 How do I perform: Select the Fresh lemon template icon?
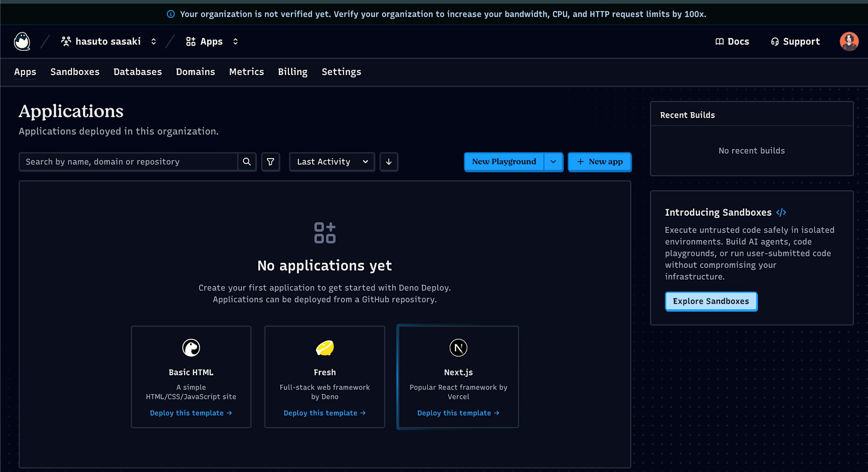click(325, 348)
